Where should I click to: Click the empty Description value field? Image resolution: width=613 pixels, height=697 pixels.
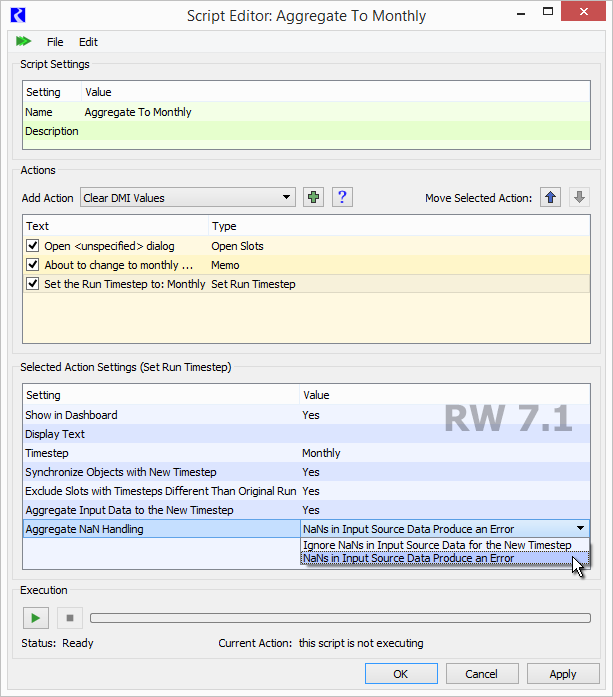click(x=336, y=131)
